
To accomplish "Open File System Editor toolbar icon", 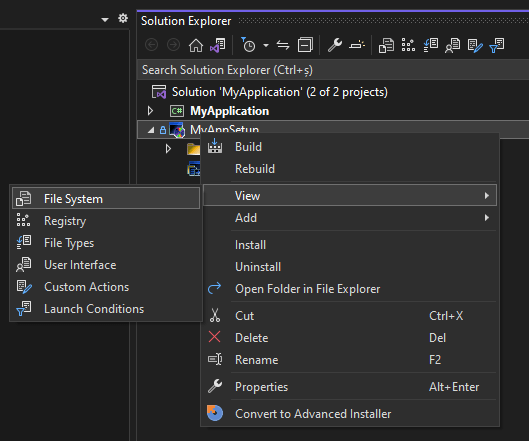I will [x=386, y=45].
